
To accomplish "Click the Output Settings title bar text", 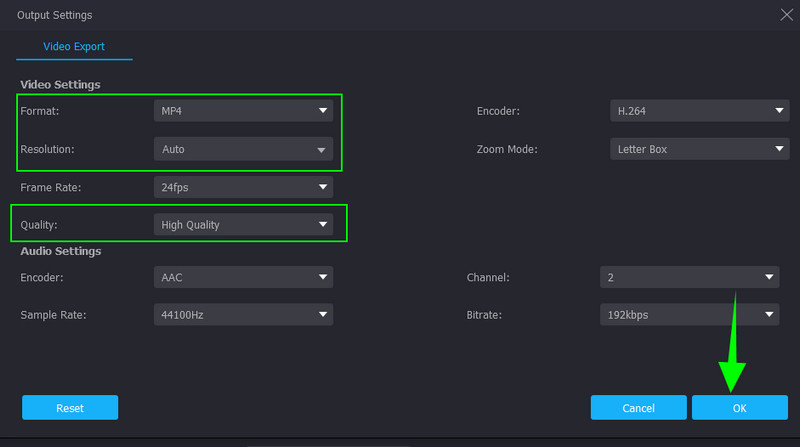I will coord(55,15).
